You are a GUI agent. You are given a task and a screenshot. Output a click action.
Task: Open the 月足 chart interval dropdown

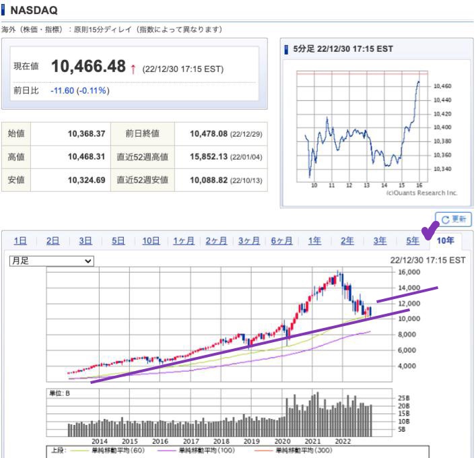coord(52,261)
